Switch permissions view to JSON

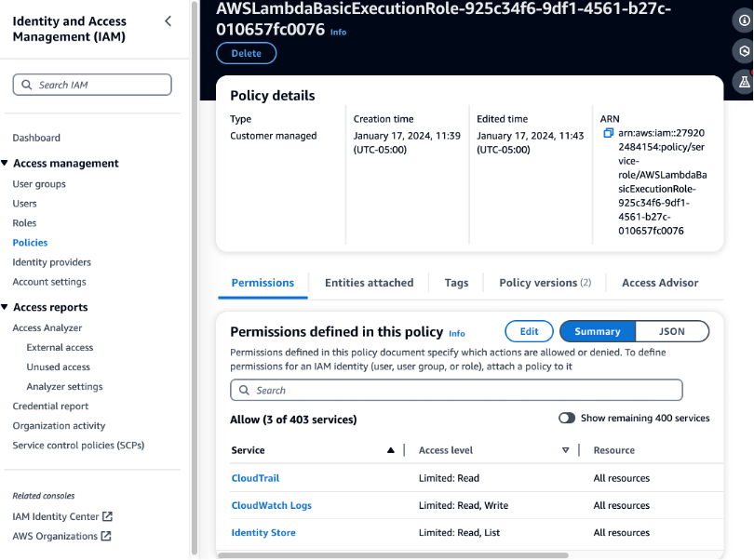(x=672, y=331)
